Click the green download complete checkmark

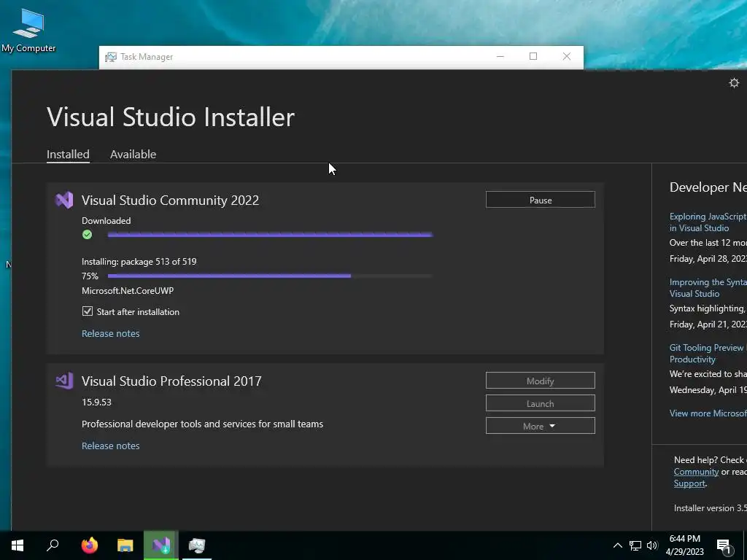pyautogui.click(x=88, y=234)
